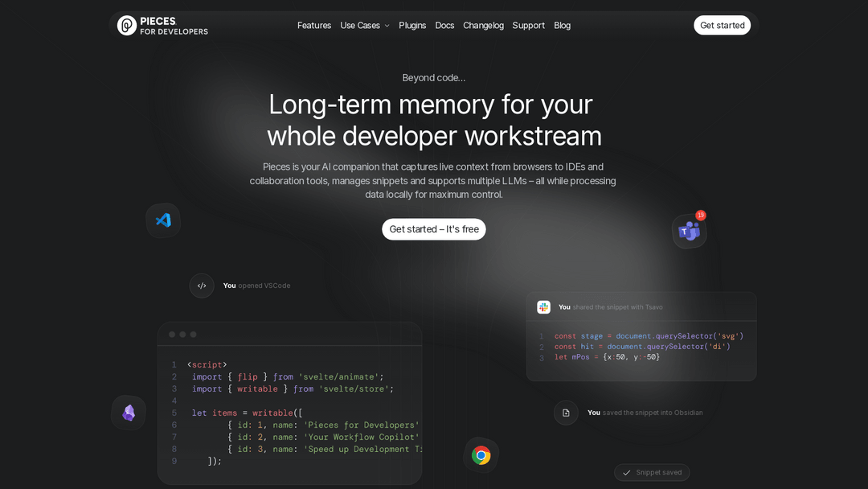
Task: Click the '<script>' line in code editor
Action: 207,365
